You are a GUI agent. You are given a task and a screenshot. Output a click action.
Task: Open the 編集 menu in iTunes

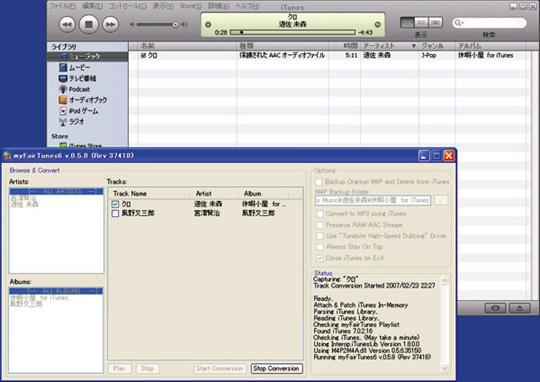[93, 6]
